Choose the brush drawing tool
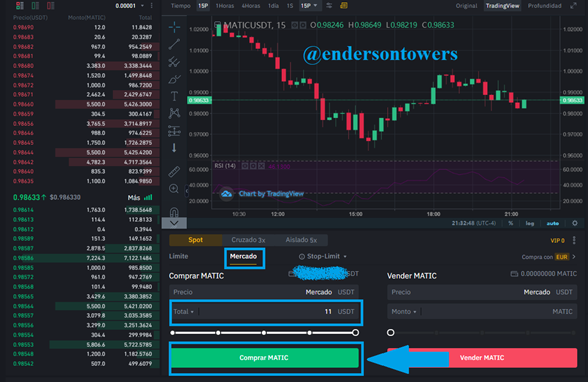Screen dimensions: 588x382 tap(174, 79)
